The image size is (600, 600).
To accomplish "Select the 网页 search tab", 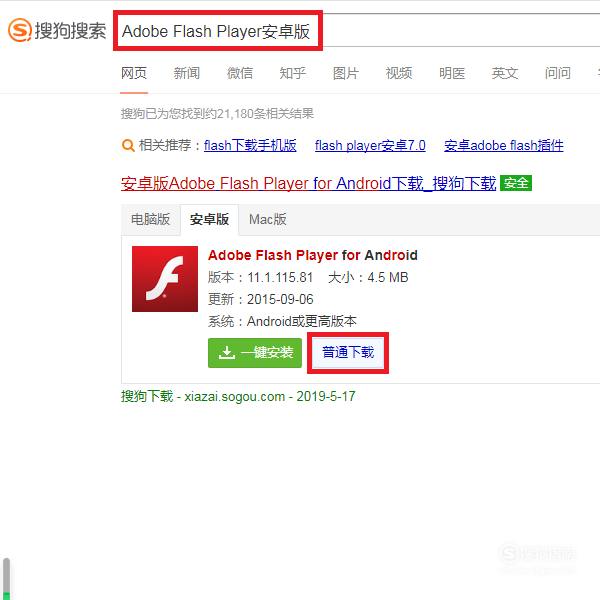I will 134,73.
